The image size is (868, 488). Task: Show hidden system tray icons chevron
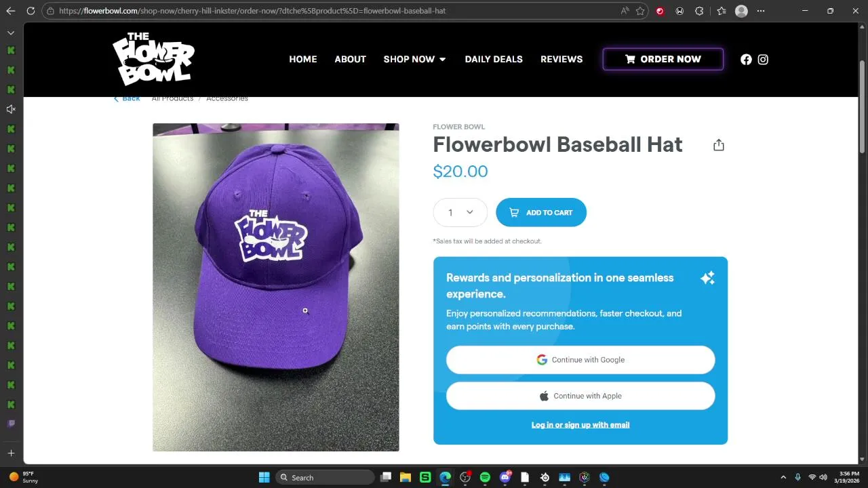(x=783, y=477)
